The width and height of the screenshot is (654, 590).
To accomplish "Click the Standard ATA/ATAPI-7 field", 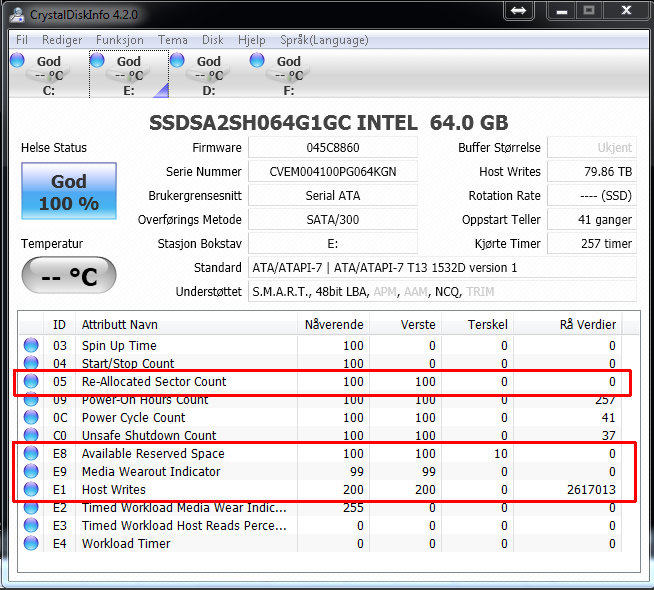I will (443, 267).
